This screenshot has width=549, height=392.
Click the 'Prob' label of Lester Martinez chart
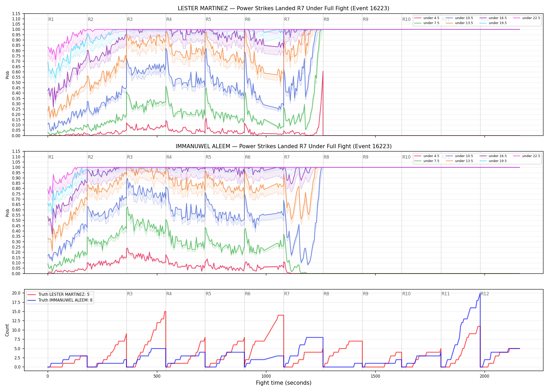click(x=7, y=75)
